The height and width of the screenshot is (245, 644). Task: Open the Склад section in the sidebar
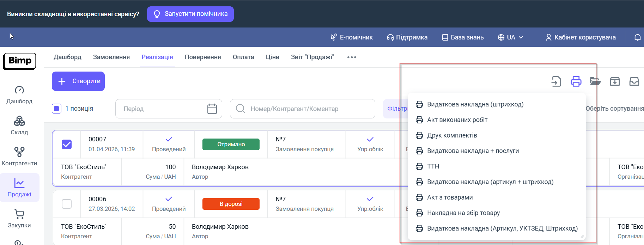[x=19, y=125]
